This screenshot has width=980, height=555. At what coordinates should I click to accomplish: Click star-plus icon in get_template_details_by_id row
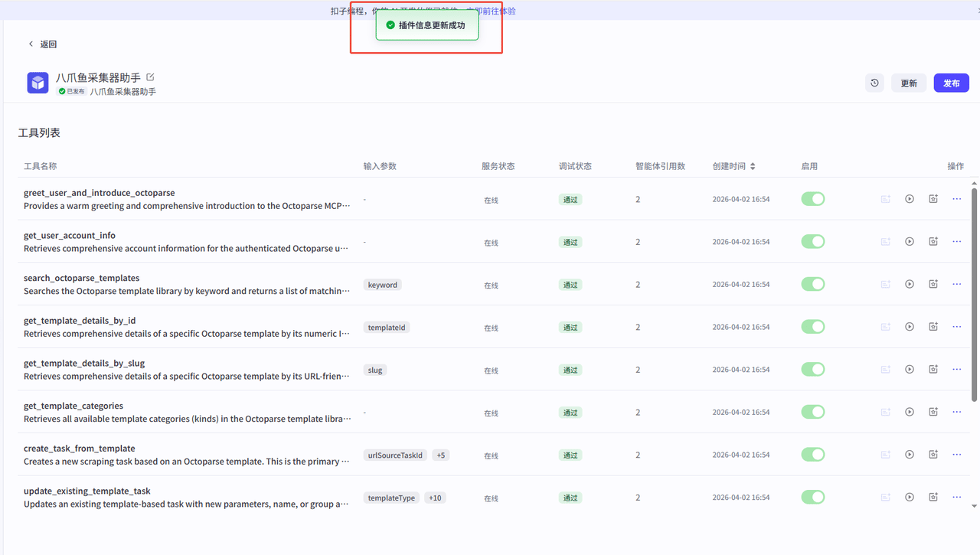(x=933, y=327)
